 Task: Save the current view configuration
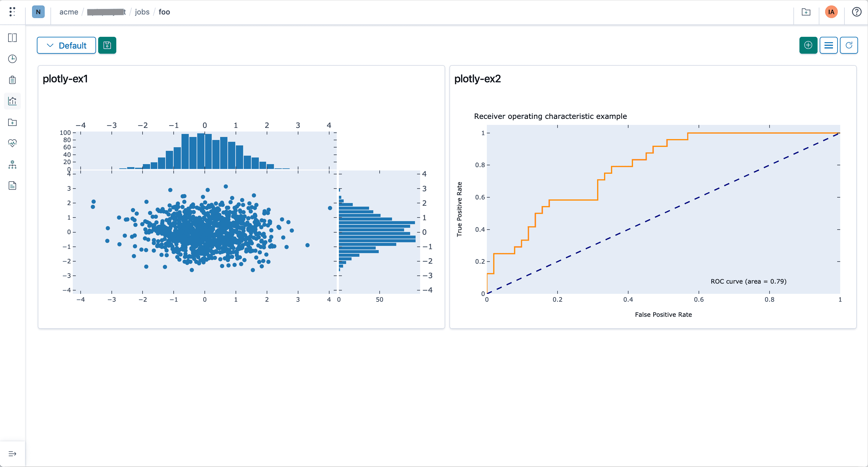tap(107, 45)
